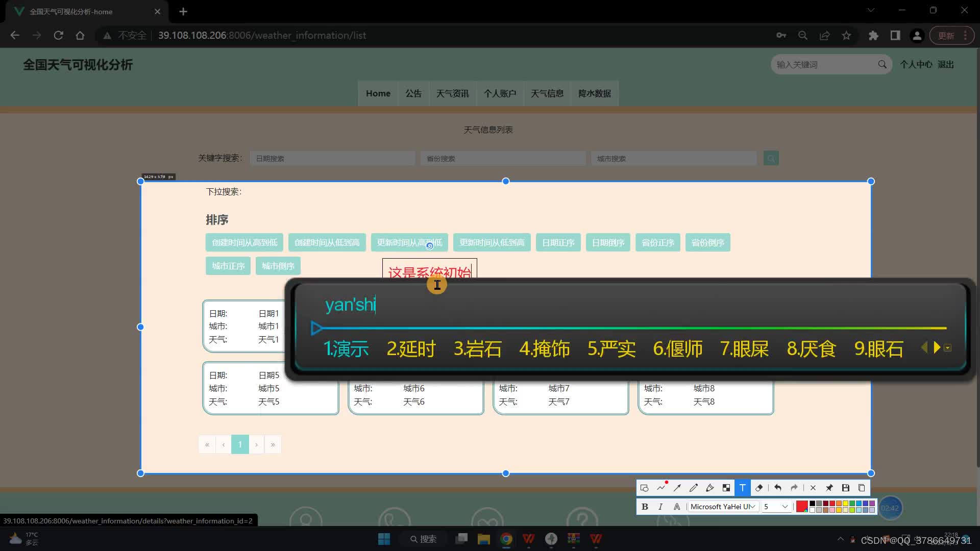Sort by 省份倒序
The image size is (980, 551).
[x=708, y=242]
